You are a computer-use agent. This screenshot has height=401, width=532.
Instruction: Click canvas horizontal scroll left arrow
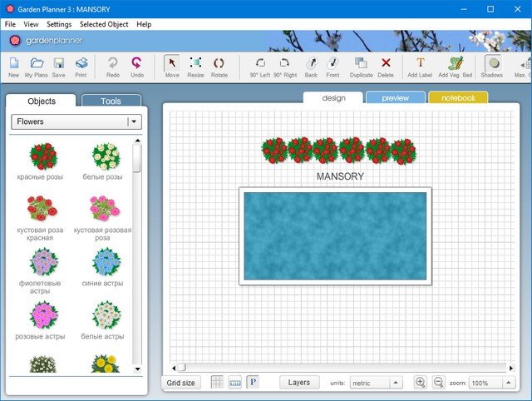174,368
